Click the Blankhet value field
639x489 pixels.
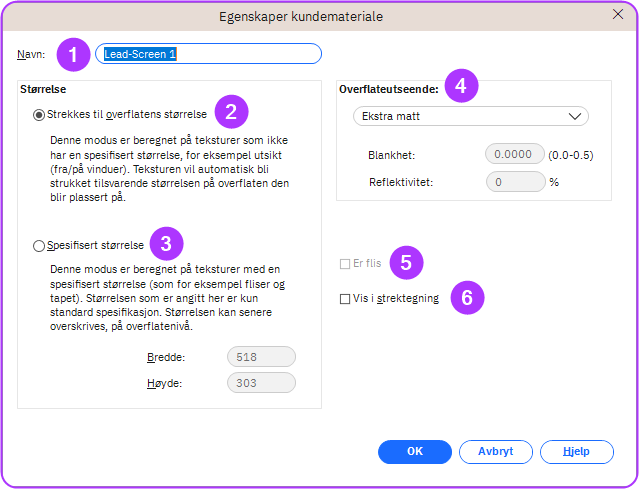514,154
